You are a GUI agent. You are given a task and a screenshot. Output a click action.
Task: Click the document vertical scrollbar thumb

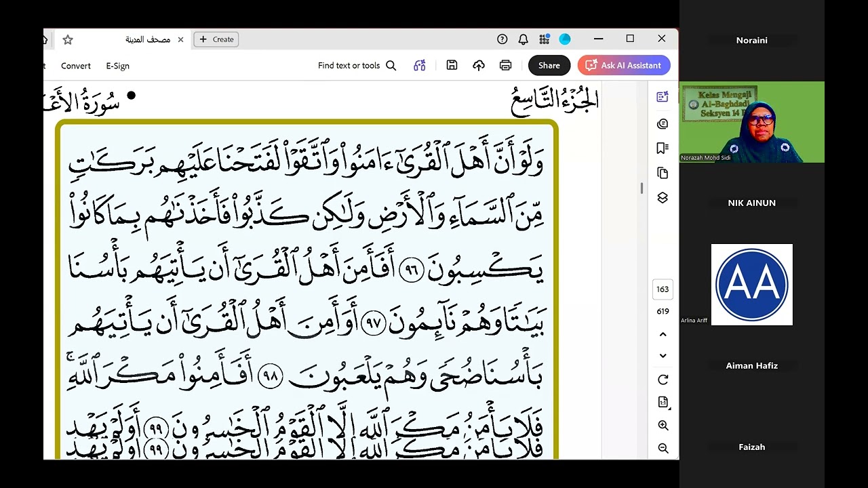coord(642,188)
